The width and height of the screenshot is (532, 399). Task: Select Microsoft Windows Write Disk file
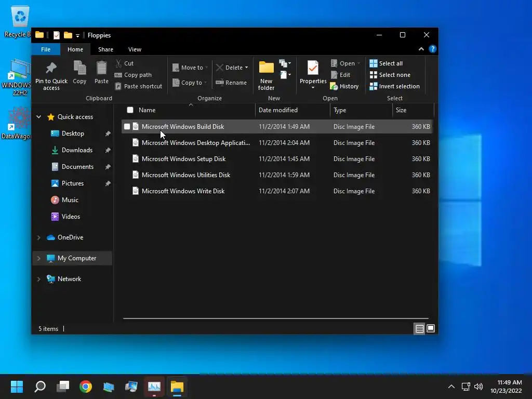(x=277, y=191)
